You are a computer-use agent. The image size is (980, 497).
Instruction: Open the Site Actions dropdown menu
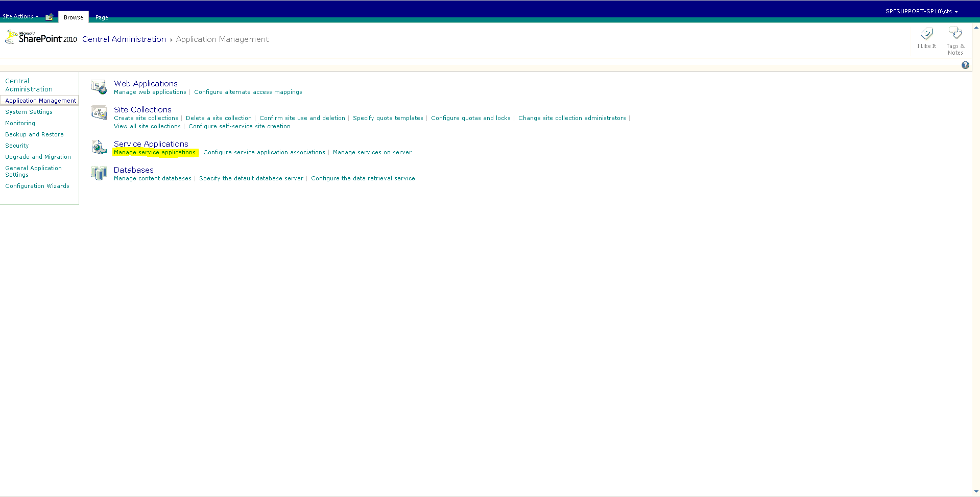(x=20, y=16)
